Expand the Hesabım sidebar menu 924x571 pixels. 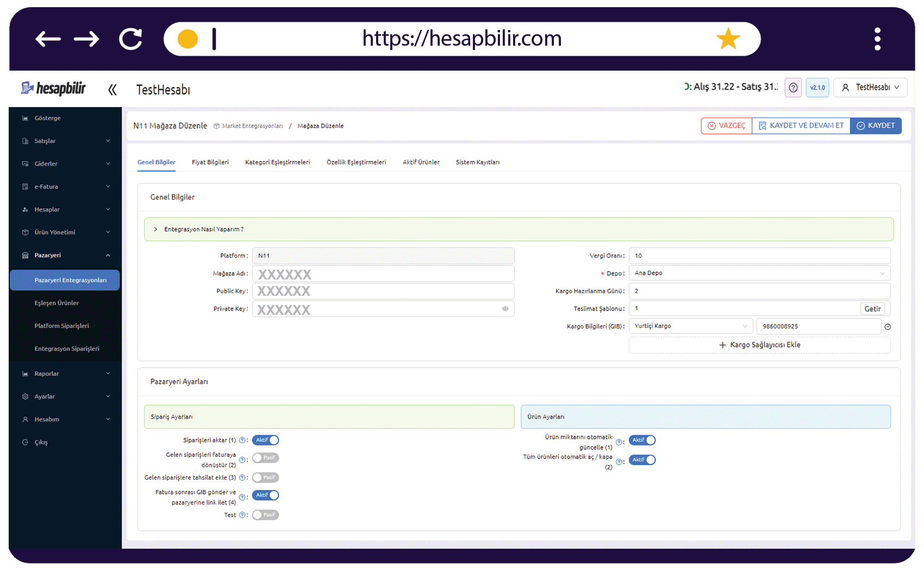(65, 419)
